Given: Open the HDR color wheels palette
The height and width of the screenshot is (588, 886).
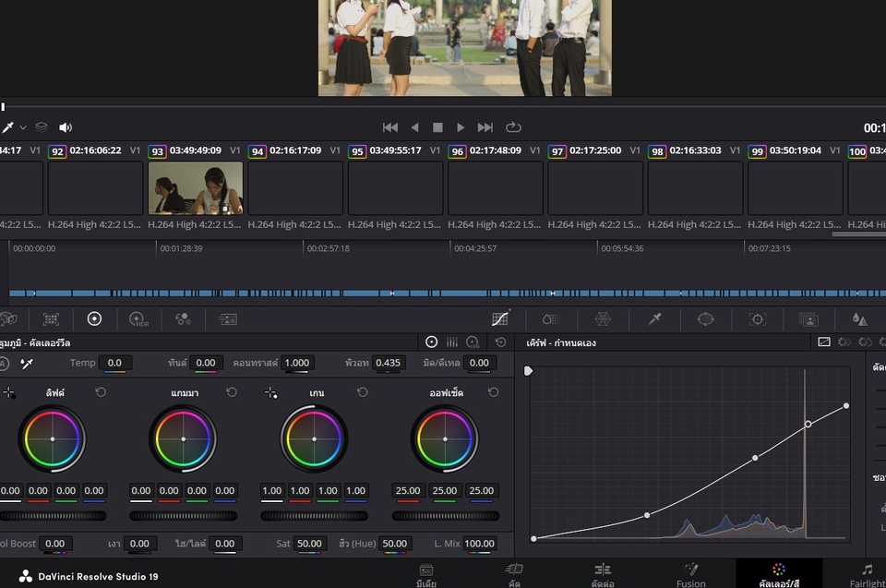Looking at the screenshot, I should coord(138,319).
